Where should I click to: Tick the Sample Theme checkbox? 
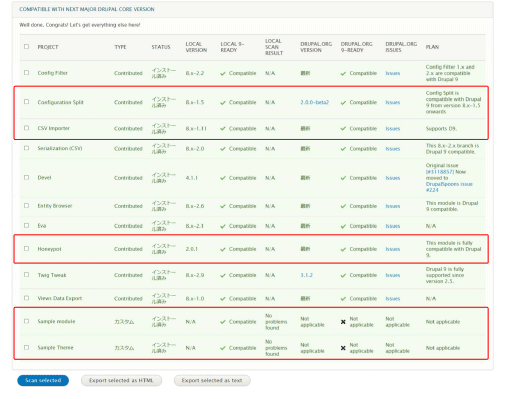coord(26,347)
